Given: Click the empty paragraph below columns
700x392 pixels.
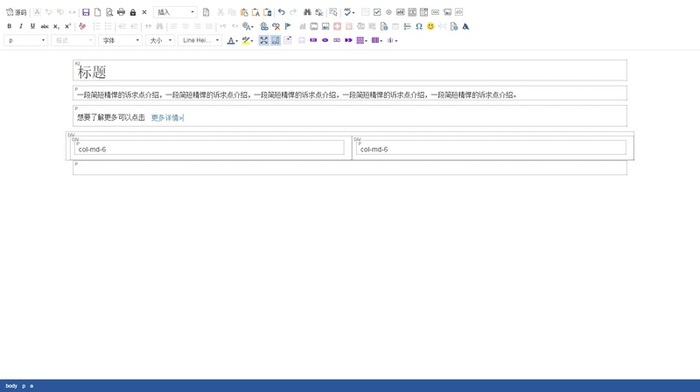Looking at the screenshot, I should pyautogui.click(x=350, y=168).
